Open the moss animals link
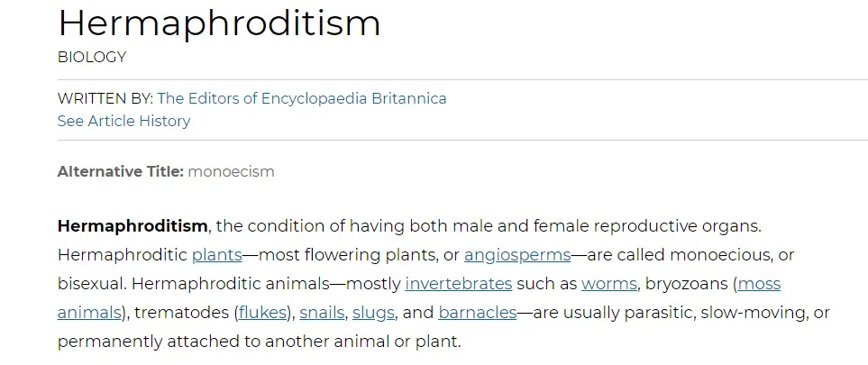This screenshot has width=868, height=365. click(759, 284)
